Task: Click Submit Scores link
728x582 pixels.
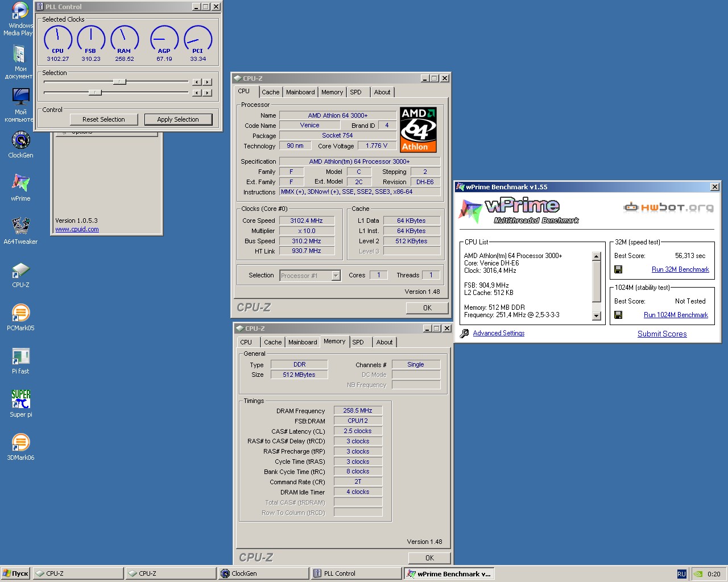Action: 662,334
